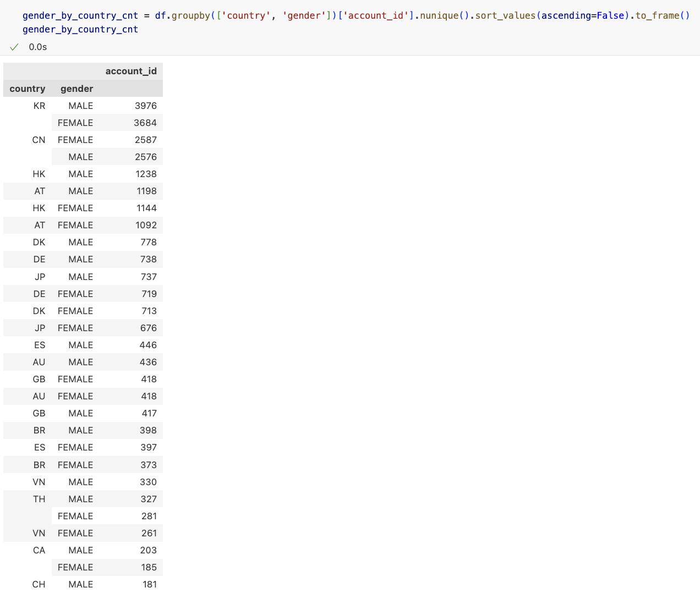Viewport: 700px width, 593px height.
Task: Click the gender index header
Action: click(77, 89)
